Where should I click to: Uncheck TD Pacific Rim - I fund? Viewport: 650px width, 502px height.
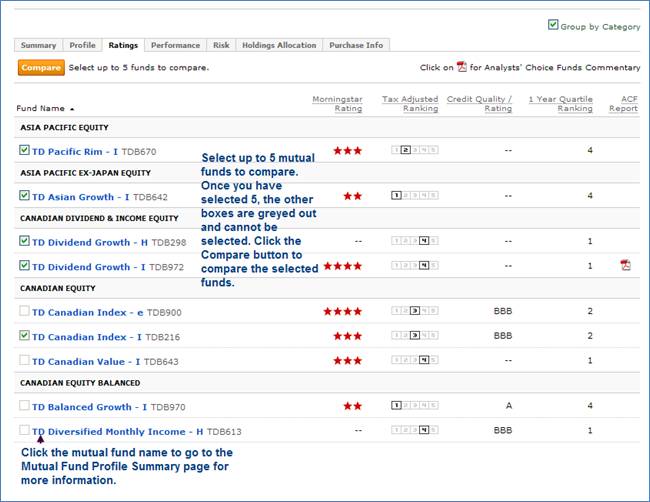24,150
